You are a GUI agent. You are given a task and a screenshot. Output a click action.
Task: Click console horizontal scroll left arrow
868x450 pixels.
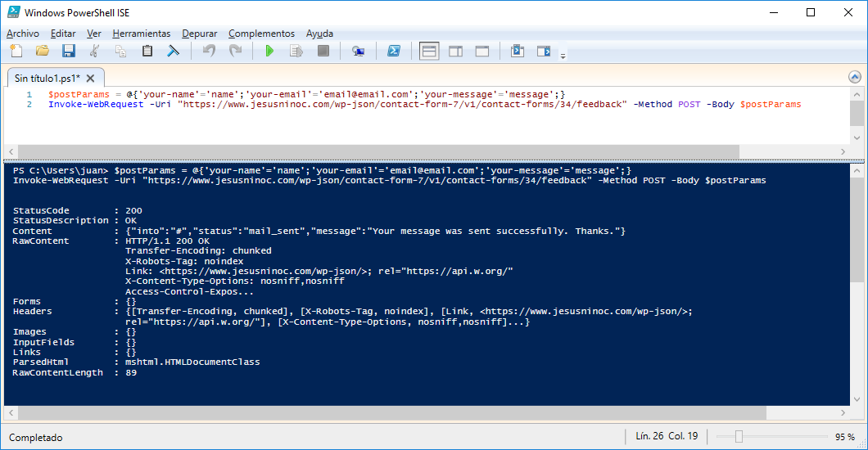11,412
